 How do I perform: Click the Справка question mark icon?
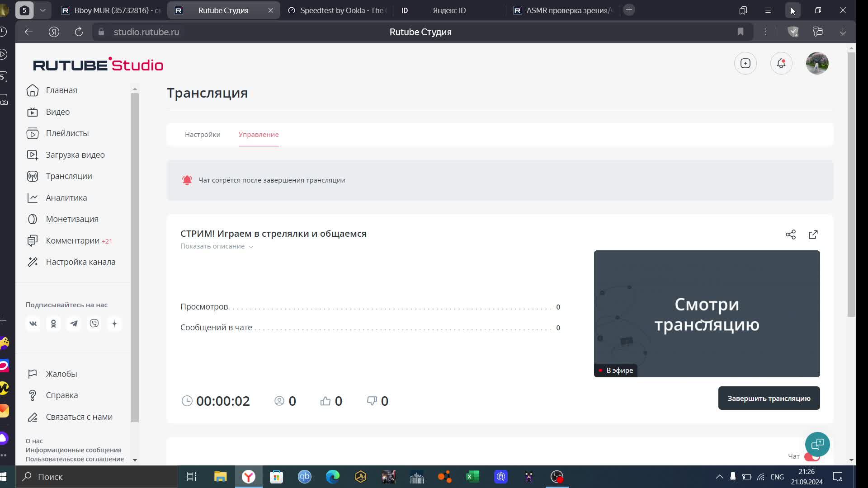click(33, 395)
